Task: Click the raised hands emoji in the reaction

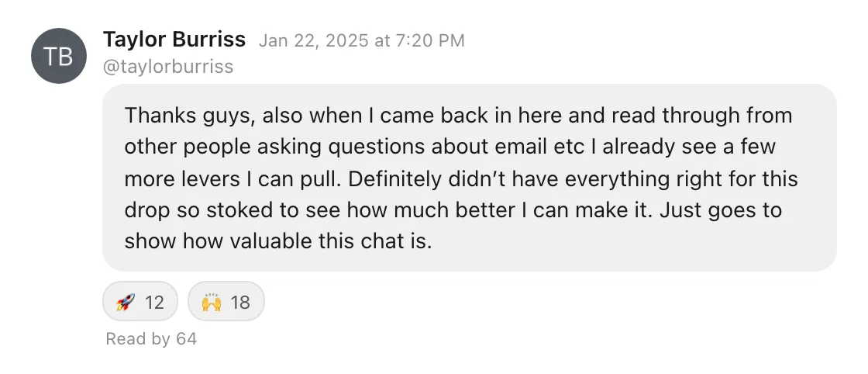Action: pos(212,302)
